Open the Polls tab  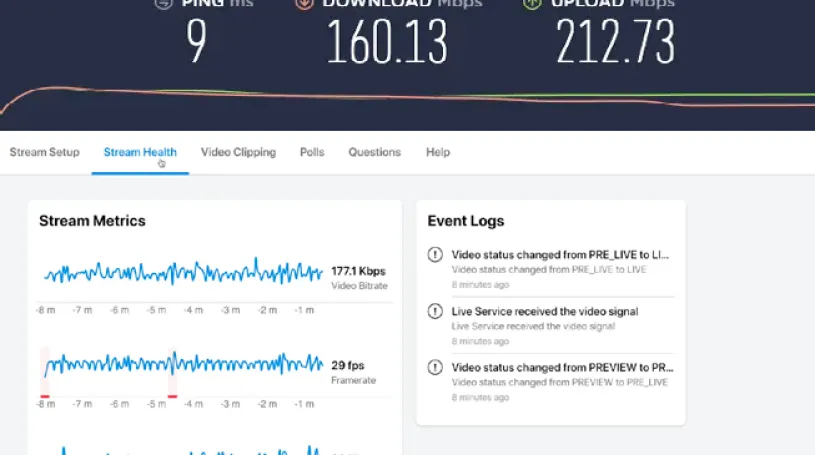click(x=312, y=153)
